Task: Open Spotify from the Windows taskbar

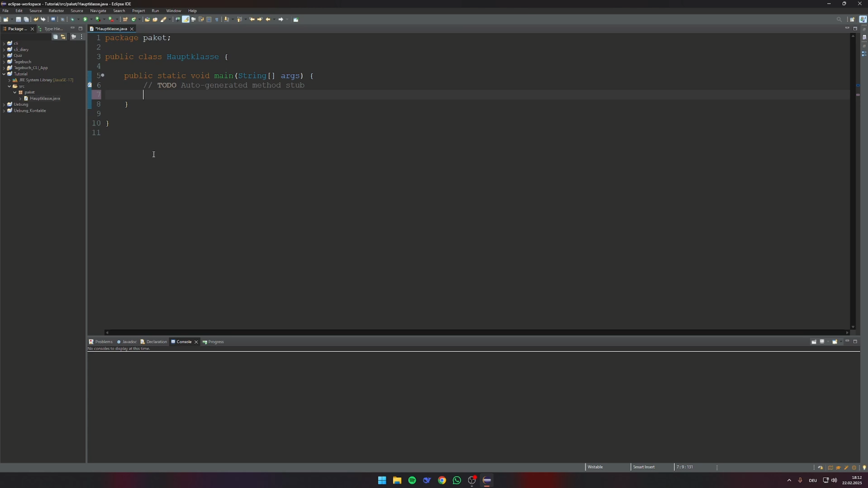Action: 412,480
